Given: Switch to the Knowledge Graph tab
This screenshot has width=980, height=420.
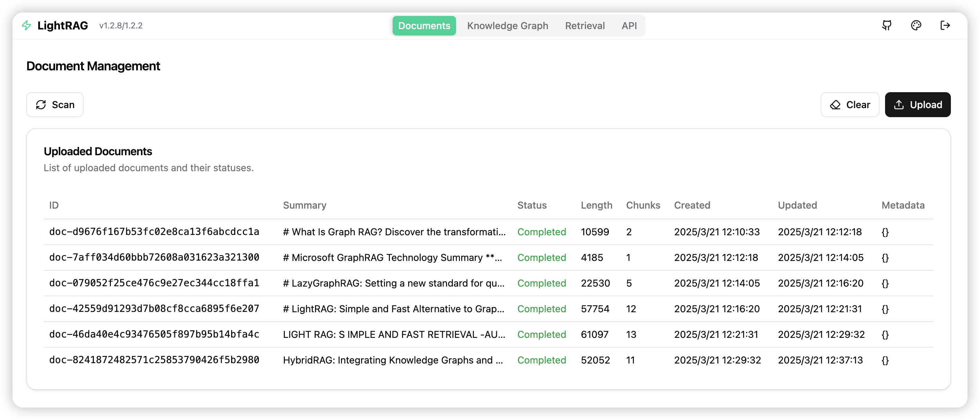Looking at the screenshot, I should pos(507,26).
